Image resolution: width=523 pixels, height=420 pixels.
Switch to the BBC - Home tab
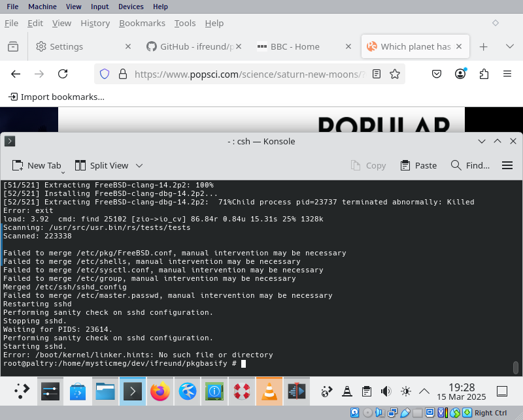295,46
